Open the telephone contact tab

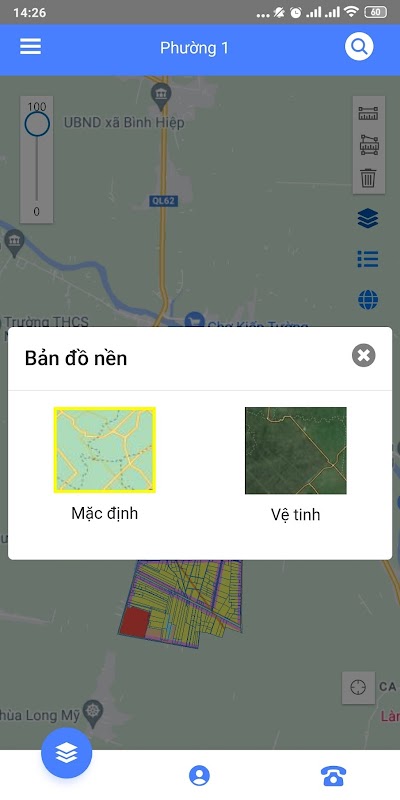[x=333, y=776]
